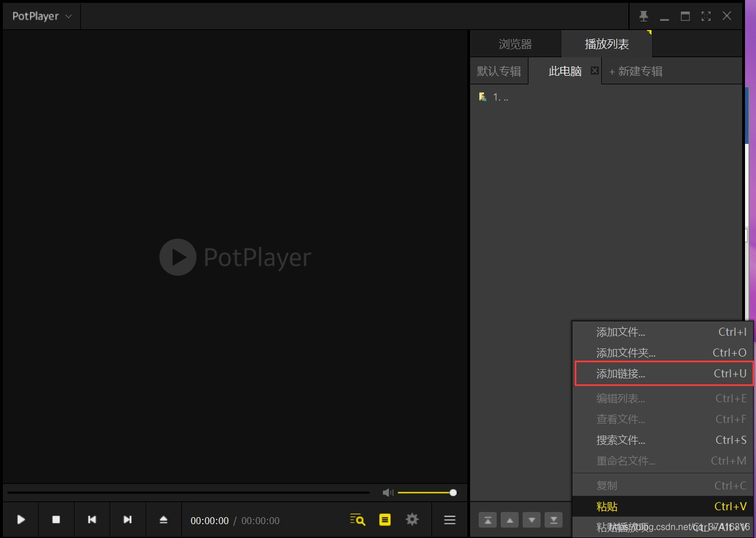Screen dimensions: 756x538
Task: Choose 粘贴 Ctrl+V menu item
Action: (662, 506)
